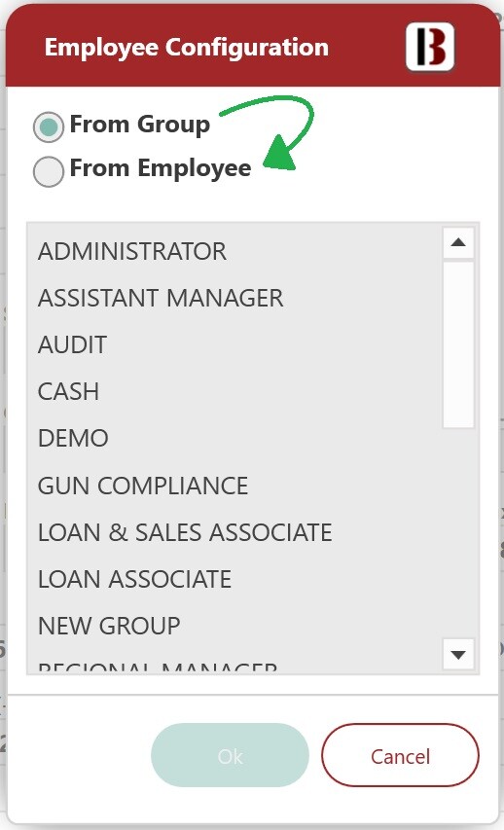Choose the LOAN ASSOCIATE group
Image resolution: width=504 pixels, height=830 pixels.
(235, 579)
